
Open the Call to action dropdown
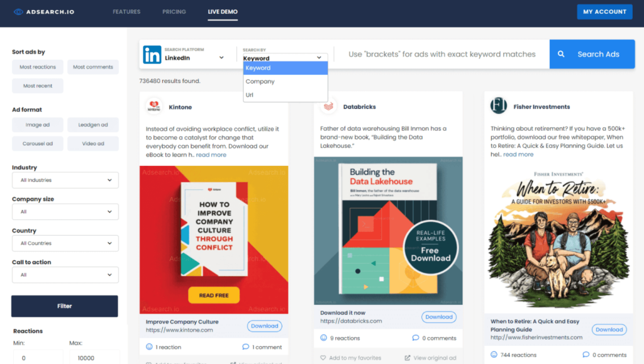coord(65,275)
